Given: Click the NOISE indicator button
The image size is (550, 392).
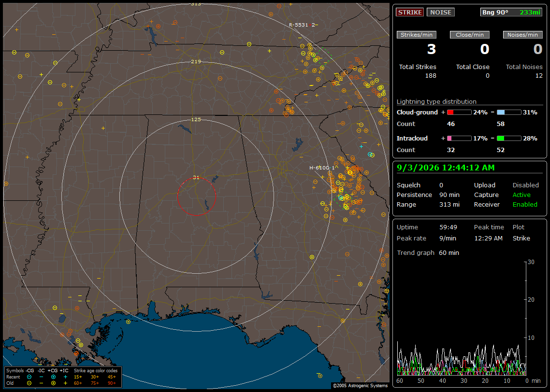Looking at the screenshot, I should coord(441,12).
